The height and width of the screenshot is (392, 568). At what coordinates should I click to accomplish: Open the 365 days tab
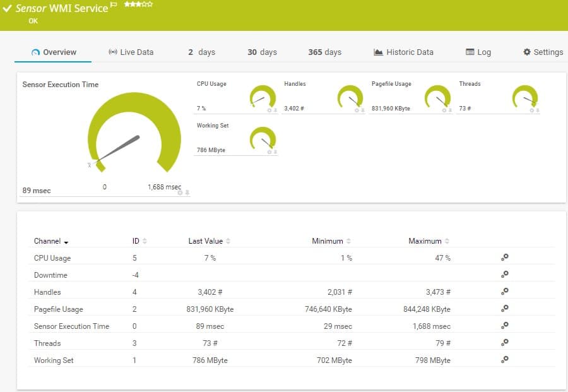click(324, 52)
